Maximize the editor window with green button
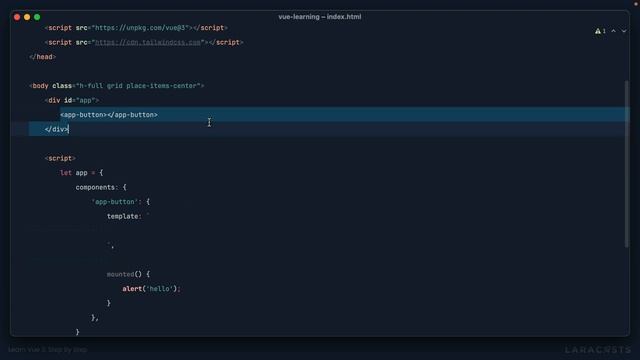The width and height of the screenshot is (640, 360). pyautogui.click(x=37, y=17)
